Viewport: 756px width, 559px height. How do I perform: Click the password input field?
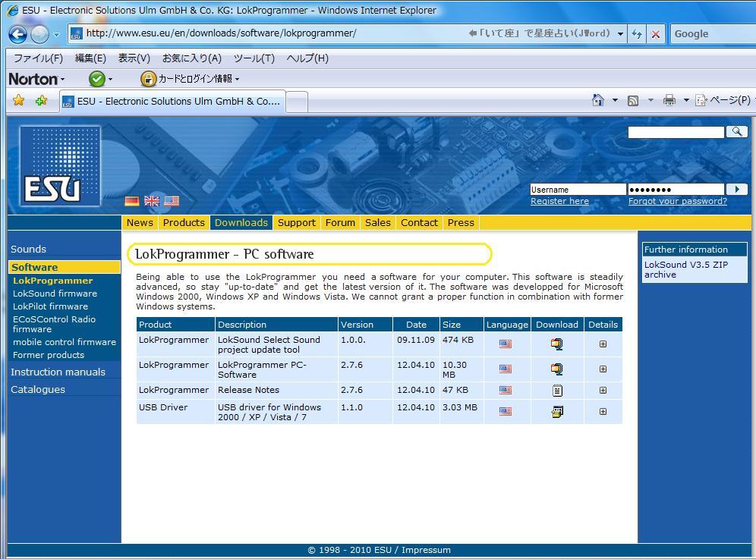coord(676,190)
